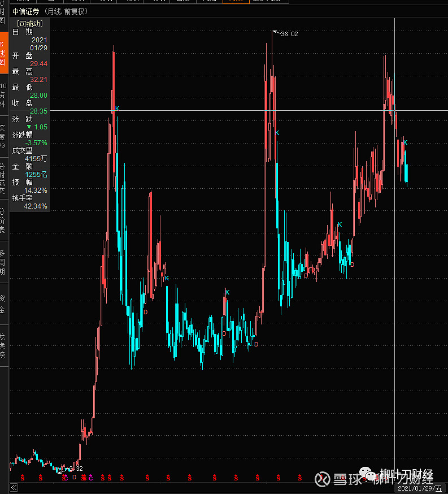The width and height of the screenshot is (448, 494).
Task: Click the 中信证券 chart title text
Action: point(26,12)
